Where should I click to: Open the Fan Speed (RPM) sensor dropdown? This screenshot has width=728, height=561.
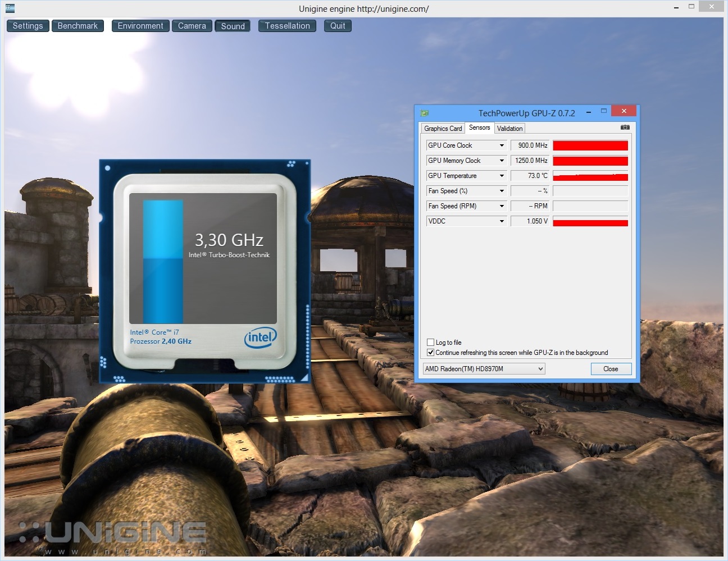[x=502, y=206]
